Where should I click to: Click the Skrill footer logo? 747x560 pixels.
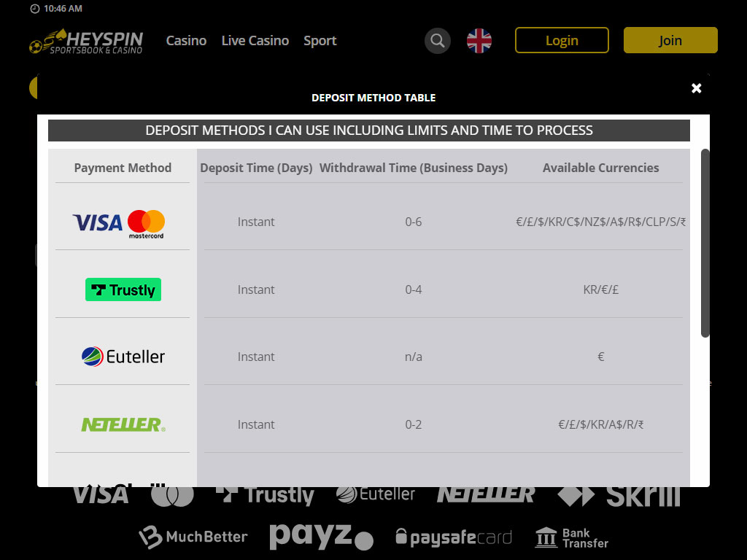tap(619, 496)
